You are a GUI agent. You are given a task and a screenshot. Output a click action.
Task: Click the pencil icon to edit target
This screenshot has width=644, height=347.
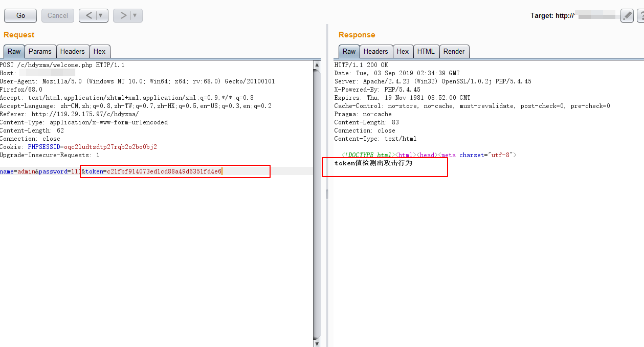pos(627,16)
